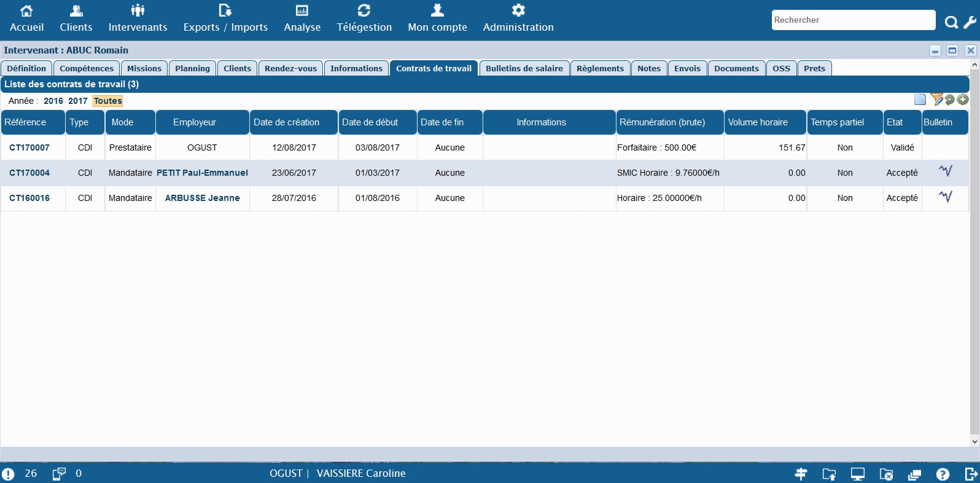Open bulletin chart icon for CT160016
The height and width of the screenshot is (483, 980).
[x=946, y=197]
